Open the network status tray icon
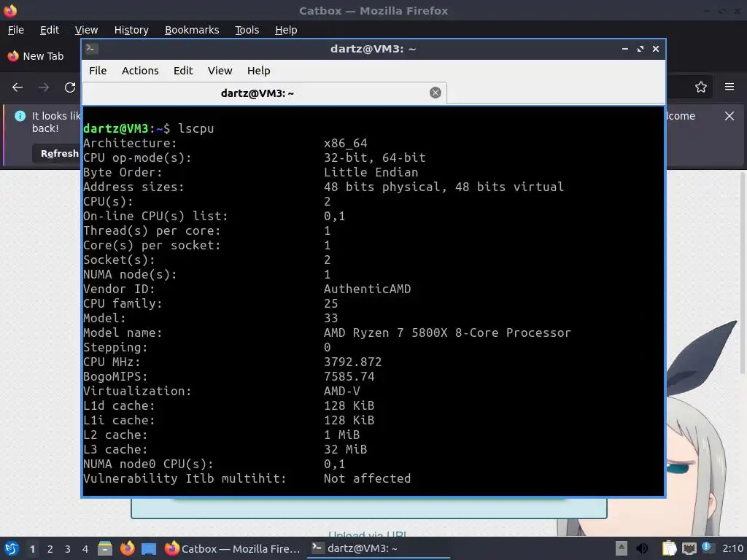 (689, 548)
